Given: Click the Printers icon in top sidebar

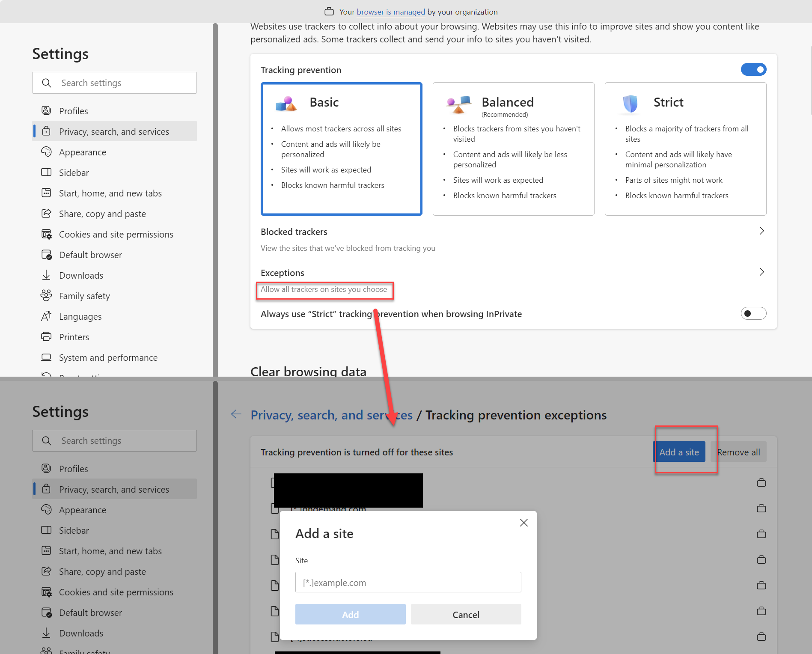Looking at the screenshot, I should point(46,336).
